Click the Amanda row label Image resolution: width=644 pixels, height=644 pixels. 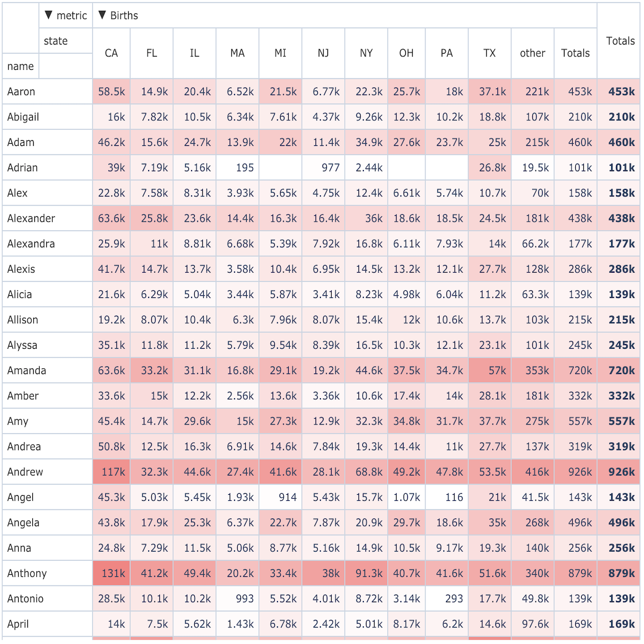pyautogui.click(x=27, y=371)
